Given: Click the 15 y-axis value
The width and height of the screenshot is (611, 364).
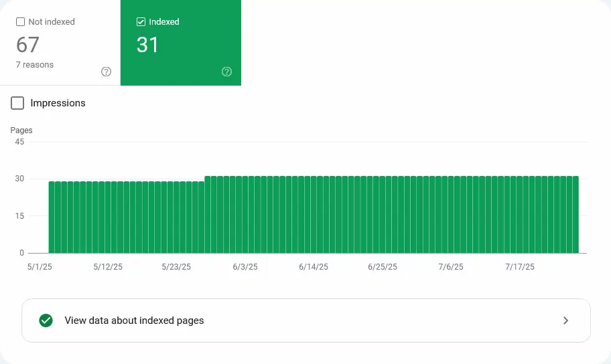Looking at the screenshot, I should click(19, 215).
